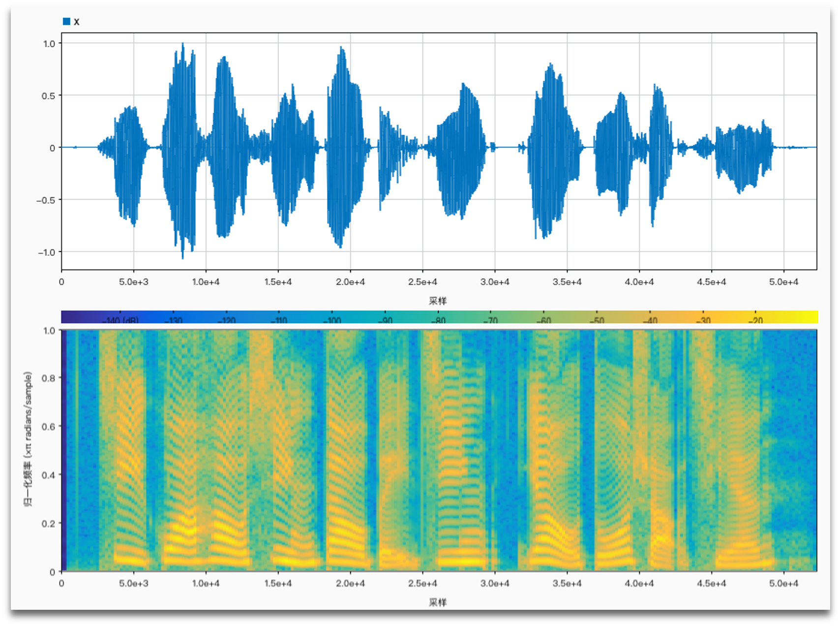Click the "-60" colorbar tick label
Image resolution: width=840 pixels, height=626 pixels.
coord(543,320)
